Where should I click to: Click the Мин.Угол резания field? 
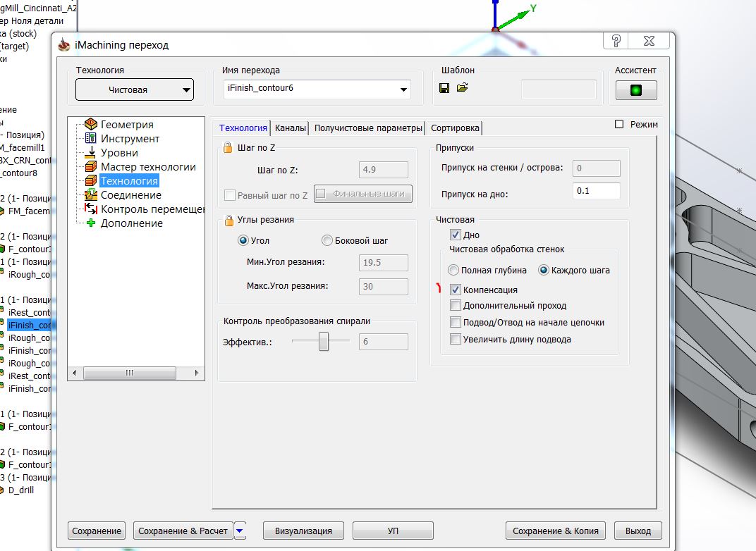pos(384,263)
